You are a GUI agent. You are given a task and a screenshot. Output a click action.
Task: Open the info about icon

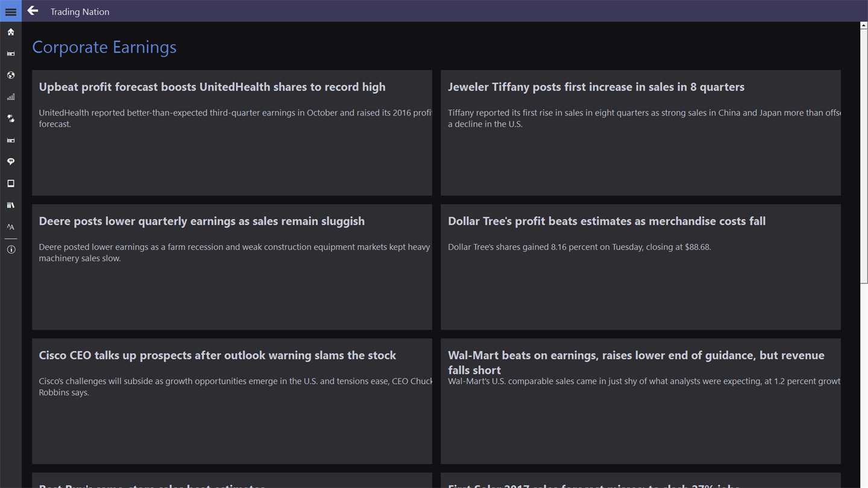[x=11, y=249]
